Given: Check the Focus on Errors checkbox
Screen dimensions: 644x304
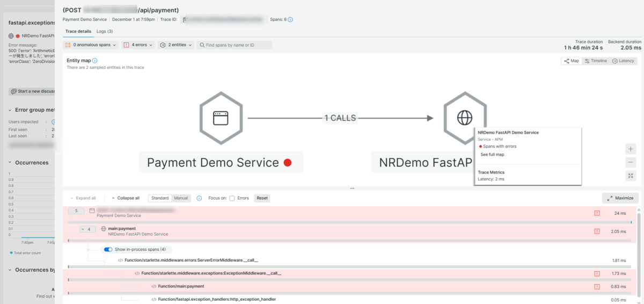Looking at the screenshot, I should (x=232, y=198).
